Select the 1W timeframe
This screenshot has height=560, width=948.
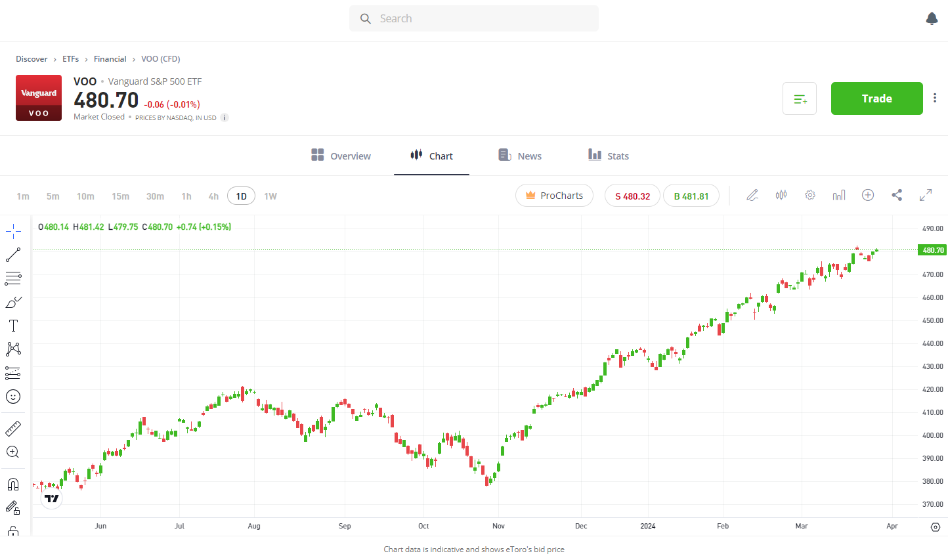(x=270, y=196)
